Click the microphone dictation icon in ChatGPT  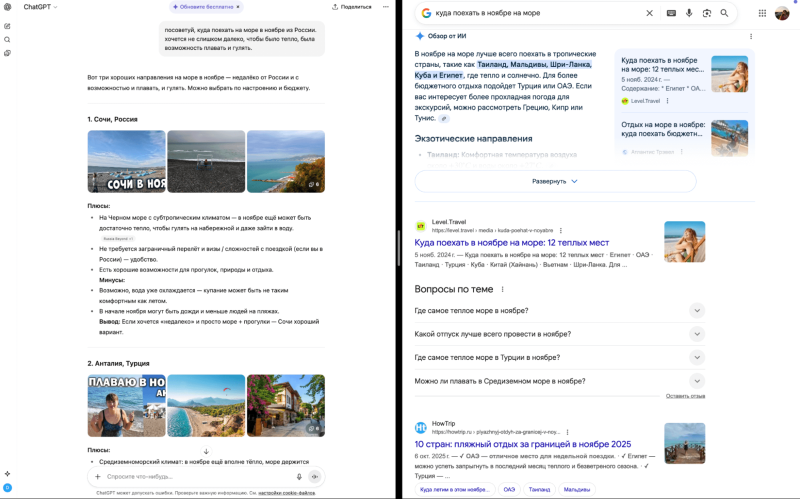pos(299,477)
